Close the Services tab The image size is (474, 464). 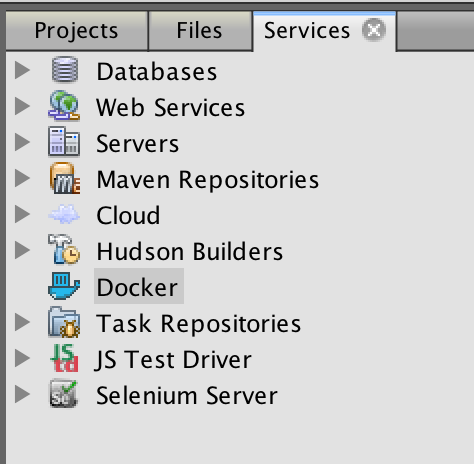[x=374, y=30]
